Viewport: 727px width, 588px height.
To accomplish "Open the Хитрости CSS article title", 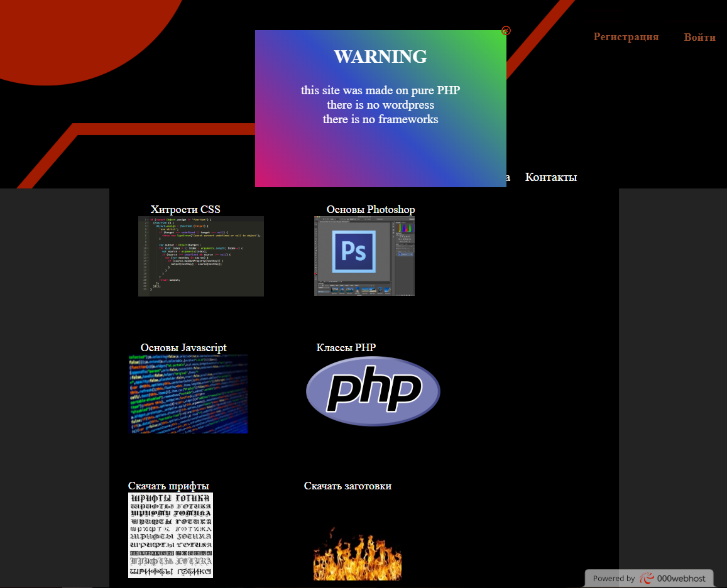I will 185,210.
